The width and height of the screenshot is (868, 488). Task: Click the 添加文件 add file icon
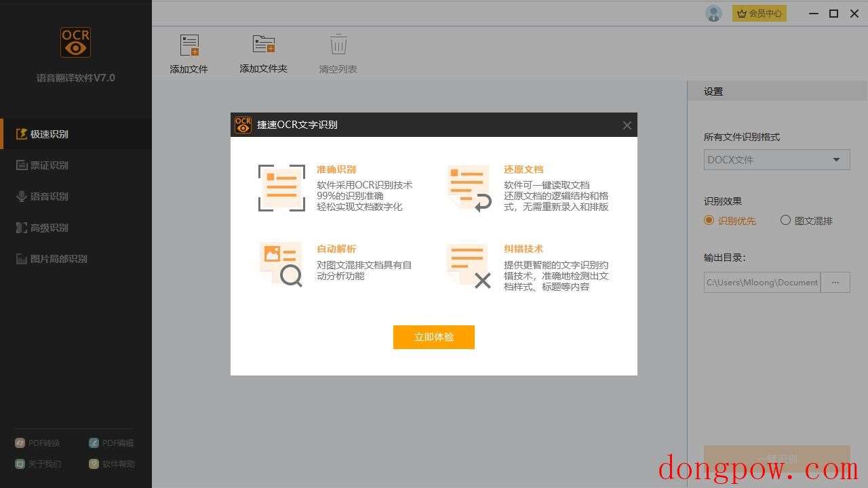pyautogui.click(x=189, y=45)
